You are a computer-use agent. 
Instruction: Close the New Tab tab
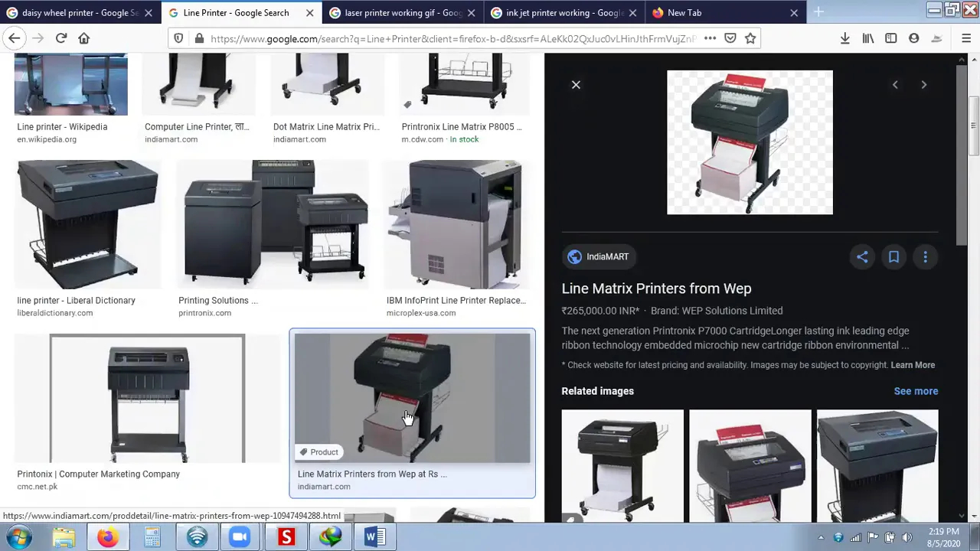tap(794, 13)
